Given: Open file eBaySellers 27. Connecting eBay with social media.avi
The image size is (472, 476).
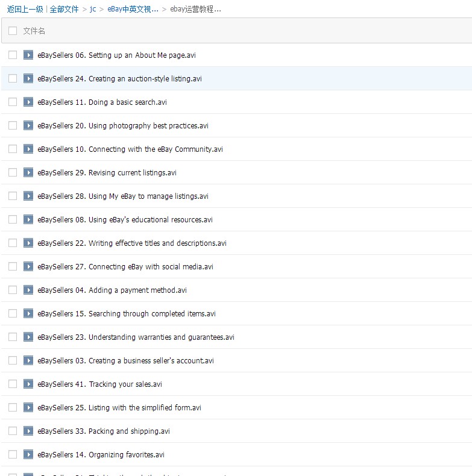Looking at the screenshot, I should [125, 267].
